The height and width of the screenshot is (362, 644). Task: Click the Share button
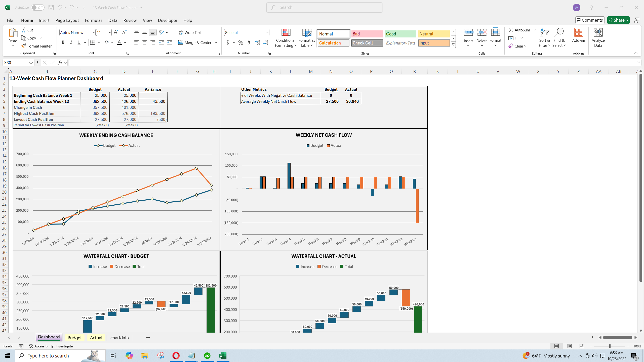(618, 20)
